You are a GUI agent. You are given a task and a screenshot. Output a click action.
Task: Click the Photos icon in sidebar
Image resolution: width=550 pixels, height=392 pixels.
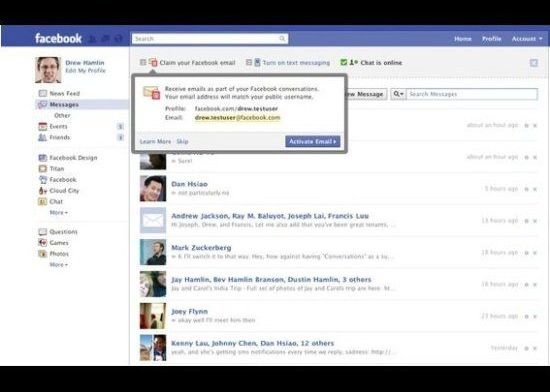(x=42, y=254)
